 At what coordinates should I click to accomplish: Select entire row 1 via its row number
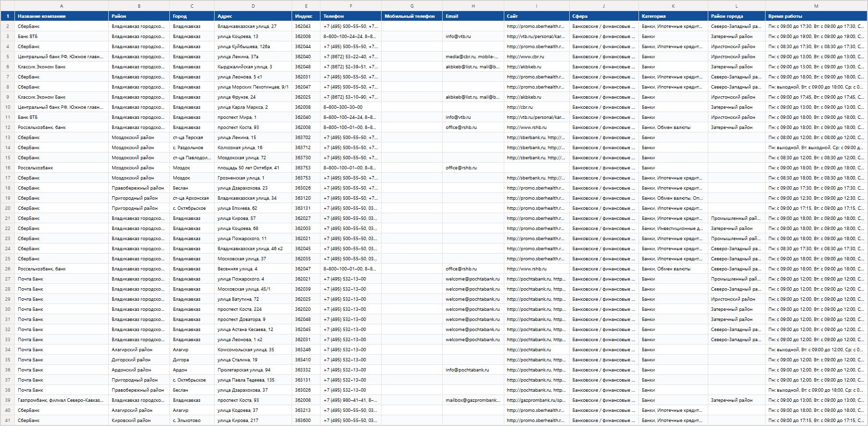[8, 16]
